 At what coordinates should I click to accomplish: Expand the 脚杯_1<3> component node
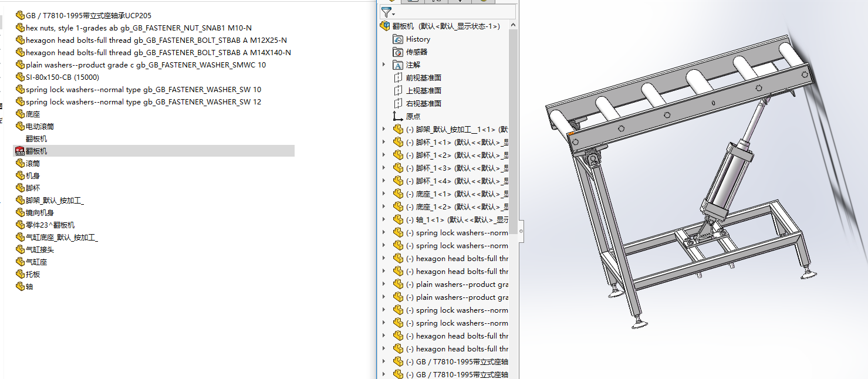point(384,168)
